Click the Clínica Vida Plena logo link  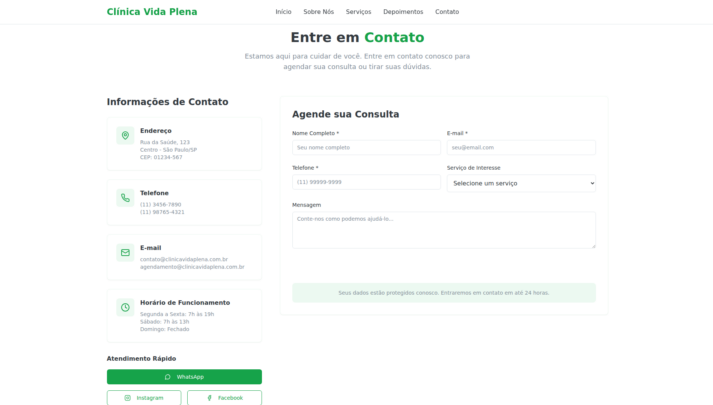pyautogui.click(x=152, y=12)
